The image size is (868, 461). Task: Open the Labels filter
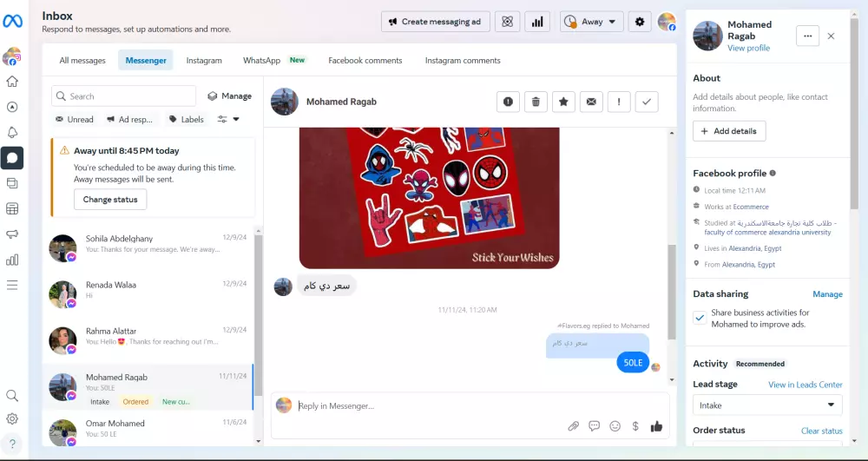pyautogui.click(x=187, y=119)
